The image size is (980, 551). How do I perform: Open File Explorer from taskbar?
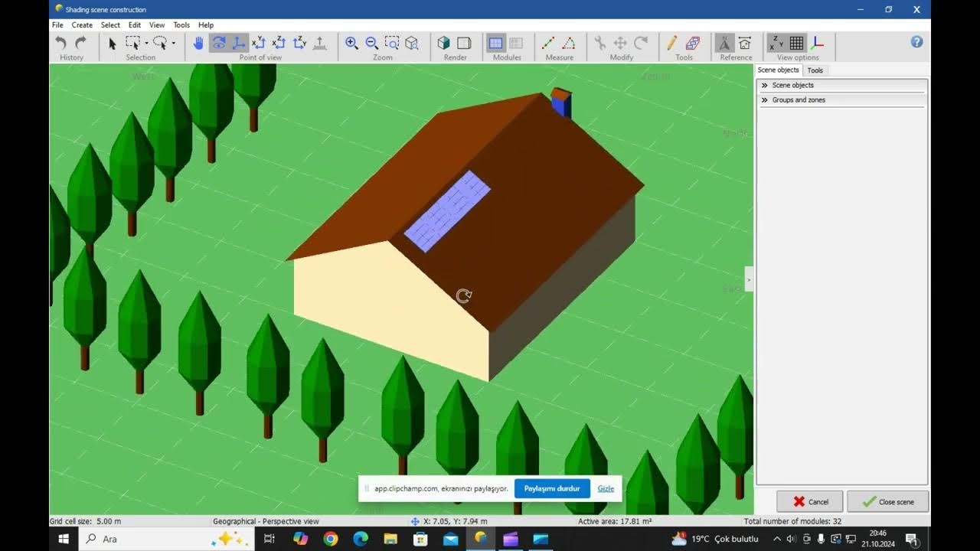(x=390, y=539)
